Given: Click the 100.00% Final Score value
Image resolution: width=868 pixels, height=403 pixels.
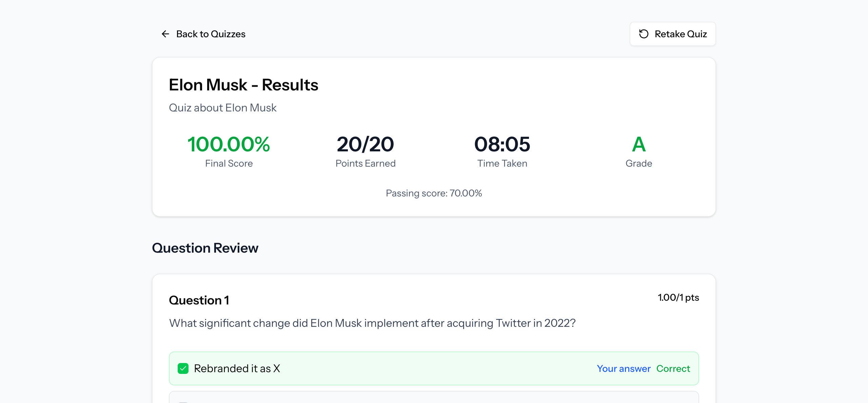Looking at the screenshot, I should pos(229,145).
